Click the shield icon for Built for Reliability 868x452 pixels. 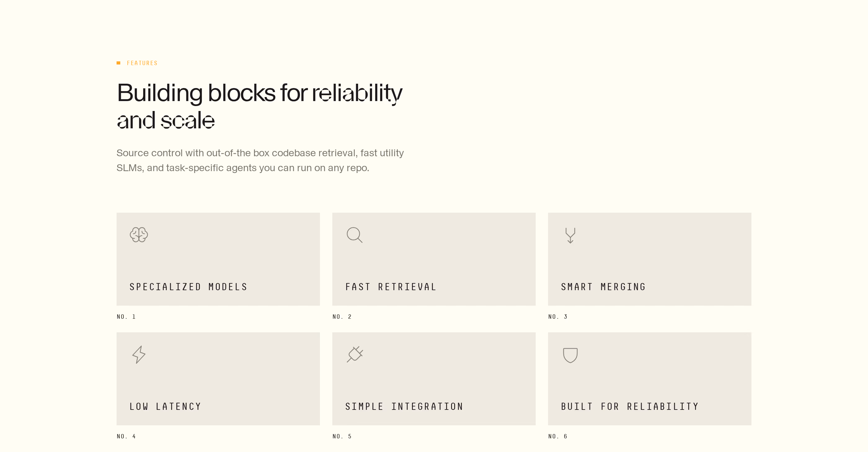click(570, 355)
